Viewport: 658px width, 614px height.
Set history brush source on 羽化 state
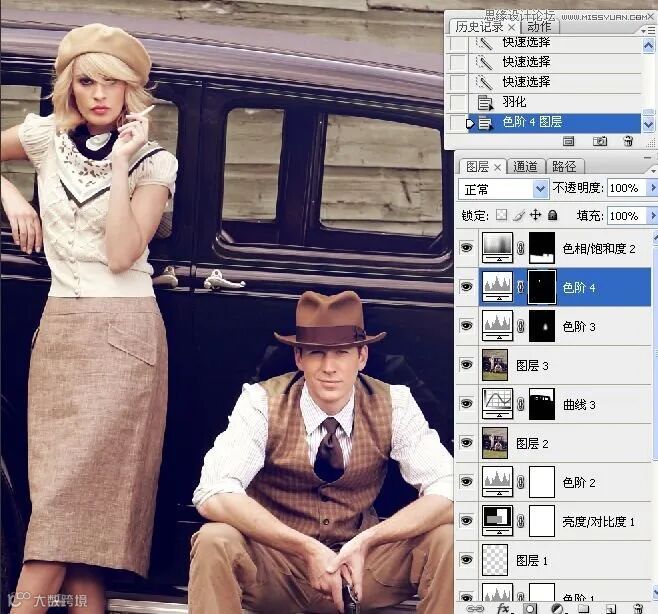(x=457, y=102)
